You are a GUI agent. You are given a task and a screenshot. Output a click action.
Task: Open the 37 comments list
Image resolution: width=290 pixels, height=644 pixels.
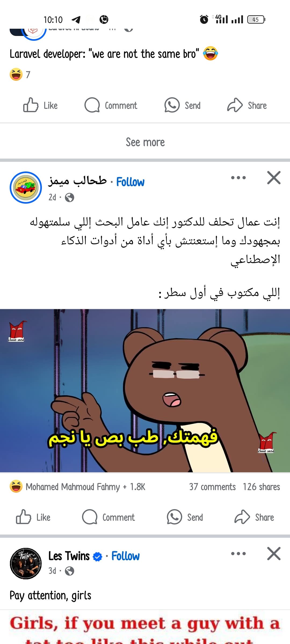[x=212, y=487]
